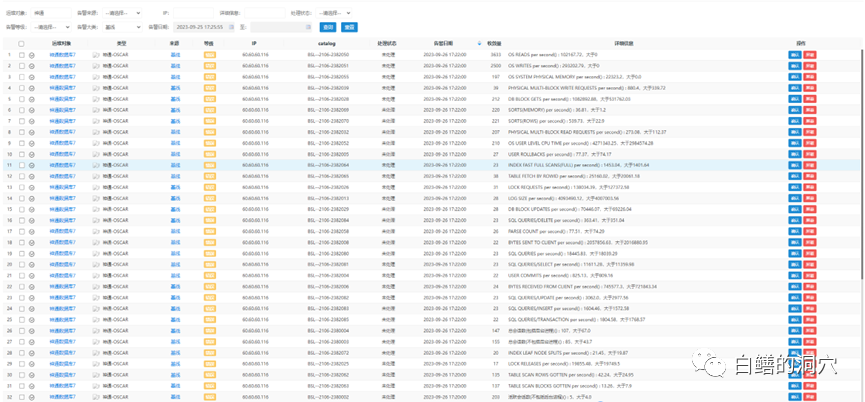Check the checkbox for row 10
The image size is (865, 402).
click(21, 155)
